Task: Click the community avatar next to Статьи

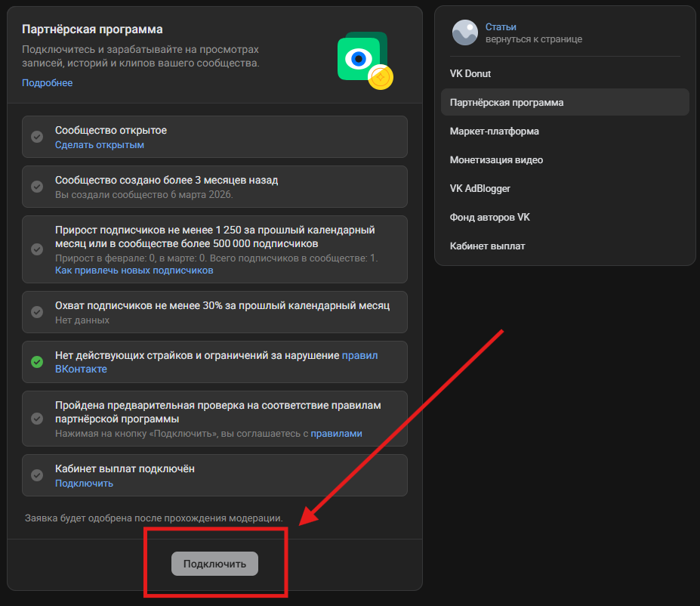Action: click(464, 32)
